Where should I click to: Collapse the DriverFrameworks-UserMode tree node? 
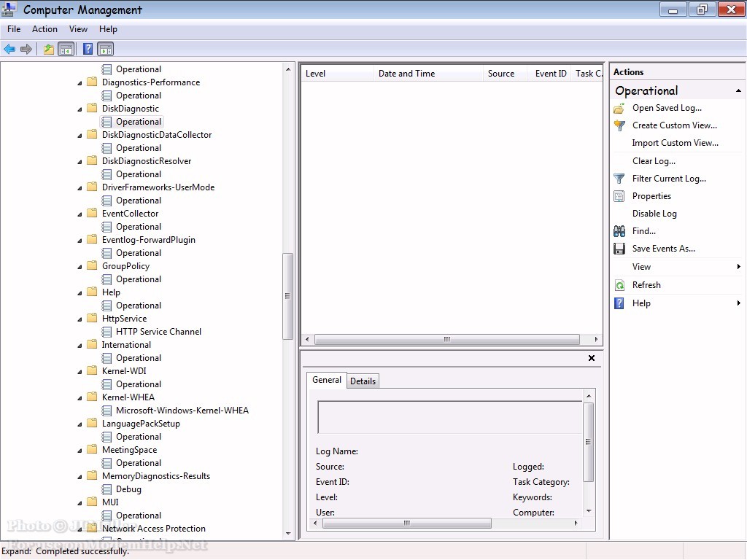[80, 188]
